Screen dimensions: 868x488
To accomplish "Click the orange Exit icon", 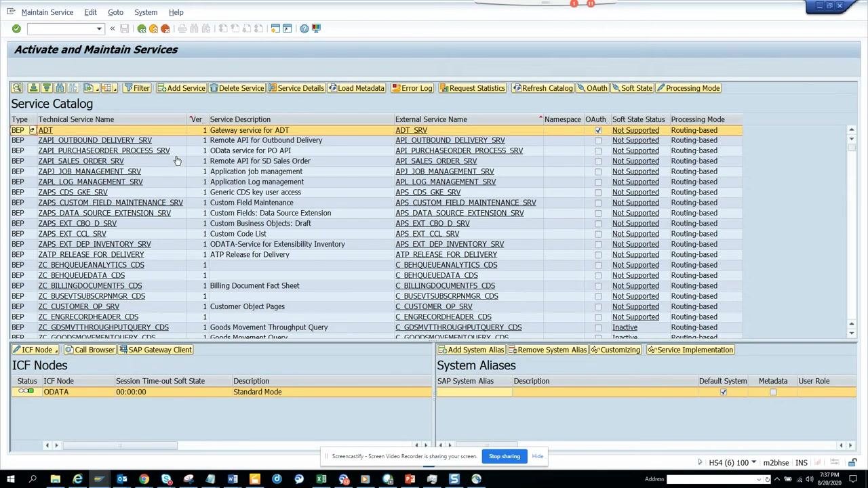I will 153,28.
